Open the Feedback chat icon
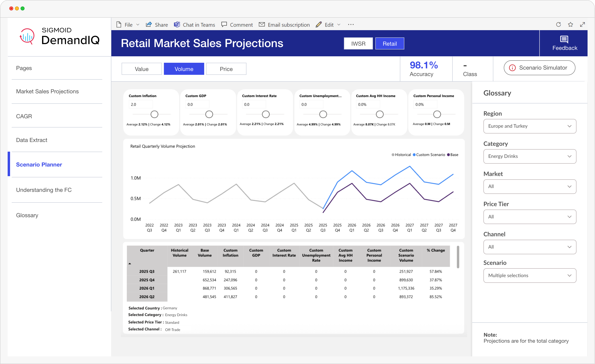The height and width of the screenshot is (364, 595). pyautogui.click(x=564, y=39)
